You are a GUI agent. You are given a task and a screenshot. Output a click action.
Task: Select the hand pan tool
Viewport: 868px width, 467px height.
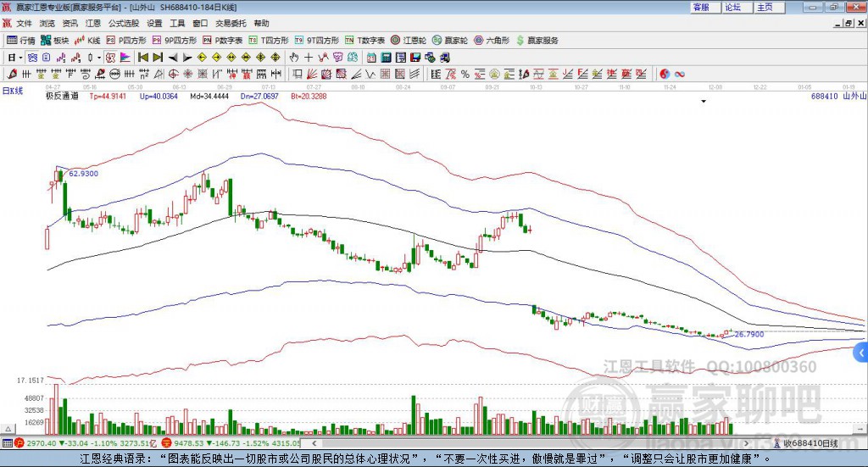coord(294,58)
